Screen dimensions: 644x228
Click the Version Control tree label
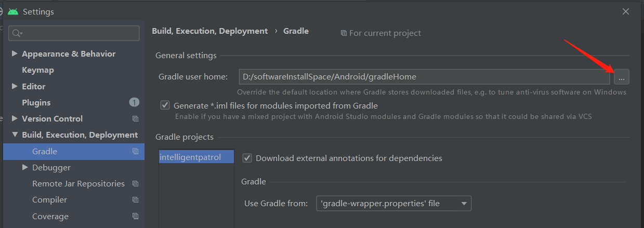tap(52, 119)
